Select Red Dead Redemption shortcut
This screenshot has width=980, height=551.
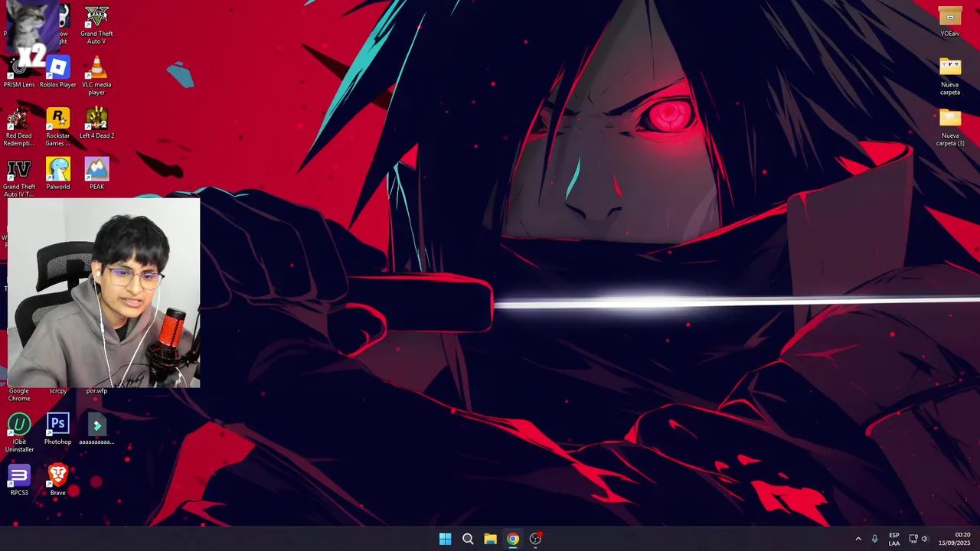(x=18, y=126)
